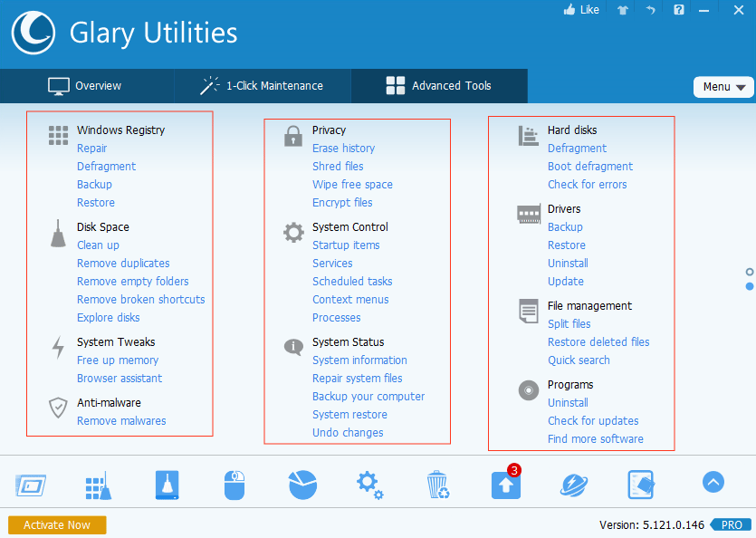The image size is (756, 538).
Task: Click the t-shirt skin icon in title bar
Action: point(623,10)
